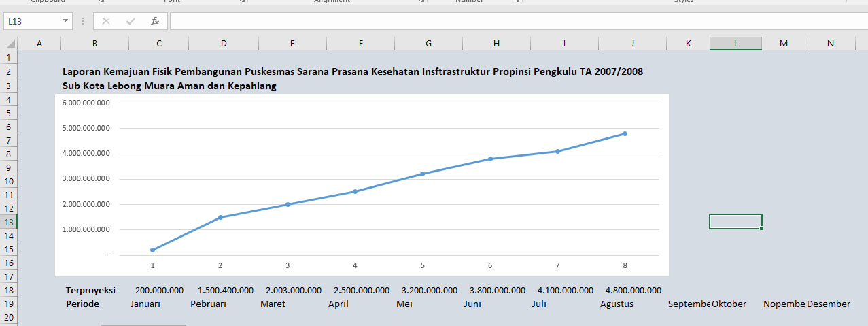Click the Cancel X icon in formula bar
The height and width of the screenshot is (326, 868).
(106, 21)
